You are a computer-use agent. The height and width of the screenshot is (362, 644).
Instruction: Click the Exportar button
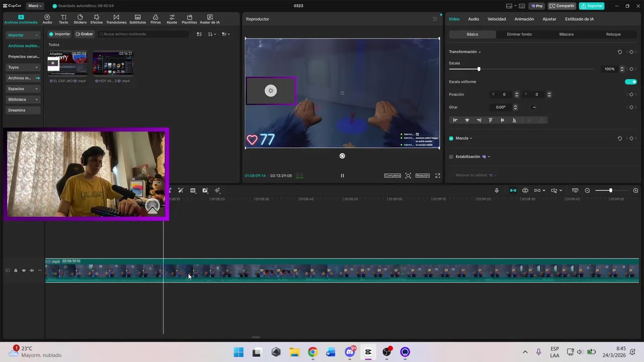(592, 6)
